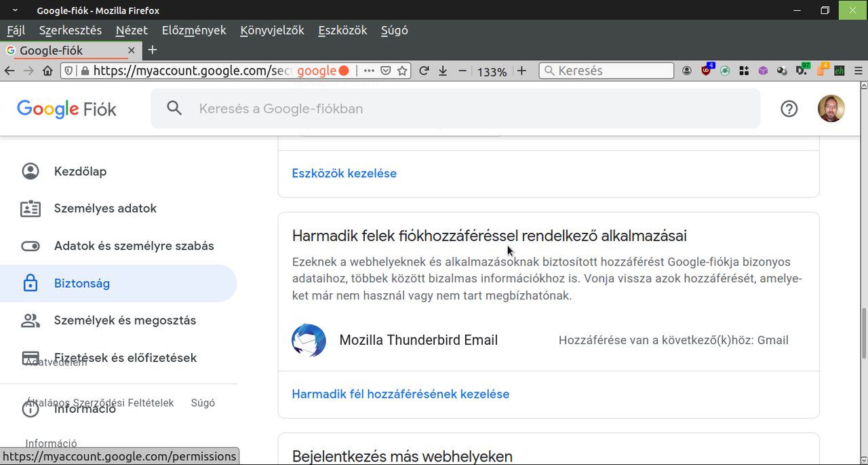Open Firefox account avatar icon in toolbar

point(687,71)
